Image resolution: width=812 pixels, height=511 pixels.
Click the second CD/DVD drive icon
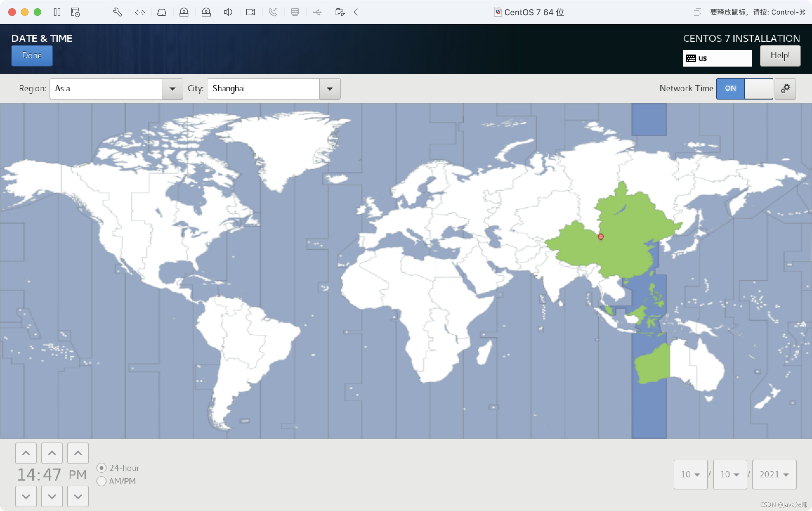[206, 12]
